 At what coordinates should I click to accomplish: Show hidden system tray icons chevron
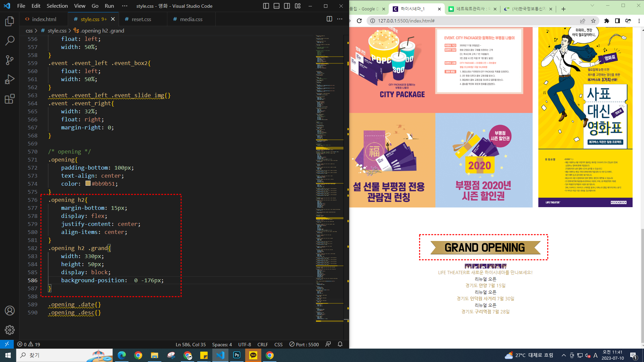coord(563,355)
